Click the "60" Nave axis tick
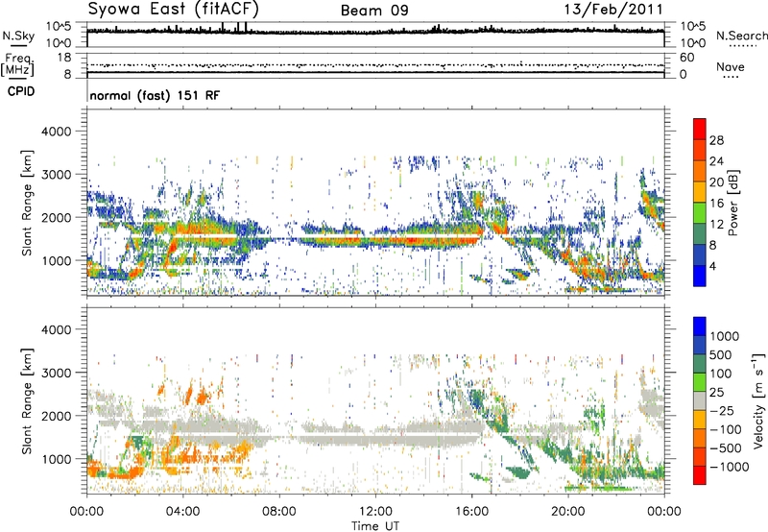Viewport: 768px width, 532px height. [x=686, y=58]
